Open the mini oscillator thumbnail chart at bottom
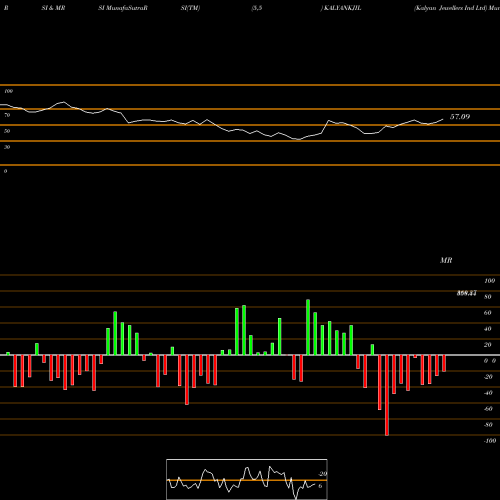The image size is (500, 500). [247, 479]
